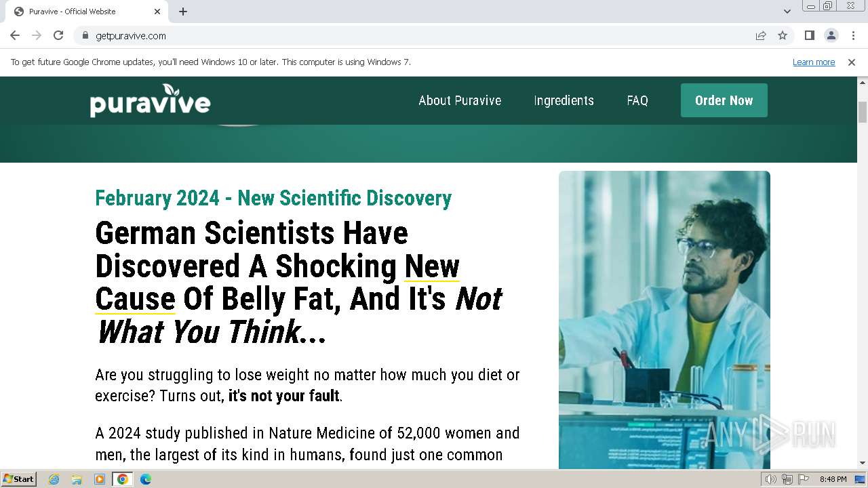Click the scientist photo thumbnail
This screenshot has height=488, width=868.
point(664,319)
